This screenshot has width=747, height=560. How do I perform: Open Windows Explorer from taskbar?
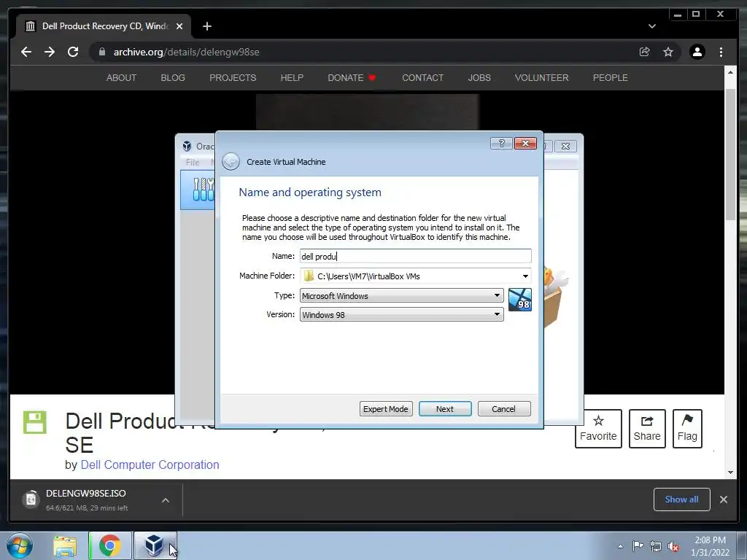pos(65,545)
